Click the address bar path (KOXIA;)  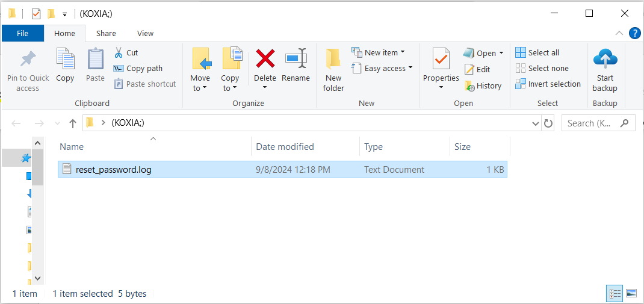click(128, 123)
